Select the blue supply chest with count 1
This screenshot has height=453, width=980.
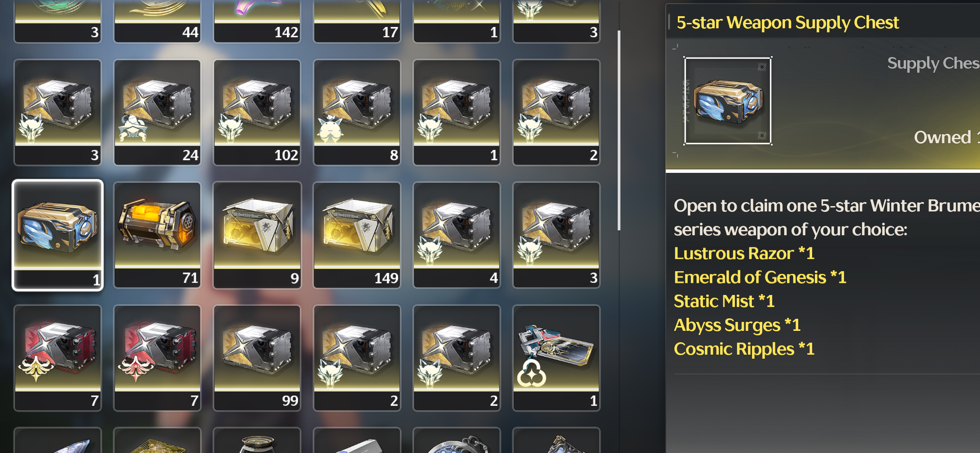point(57,235)
